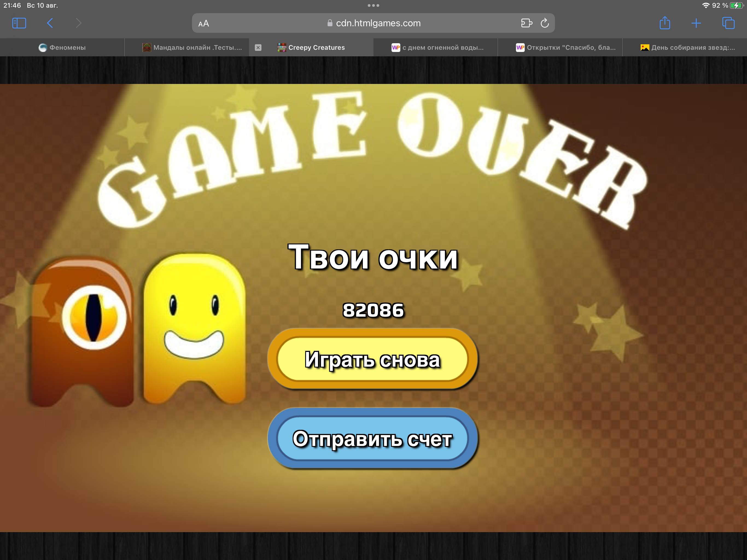Screen dimensions: 747x560
Task: Click the score 82086
Action: point(373,310)
